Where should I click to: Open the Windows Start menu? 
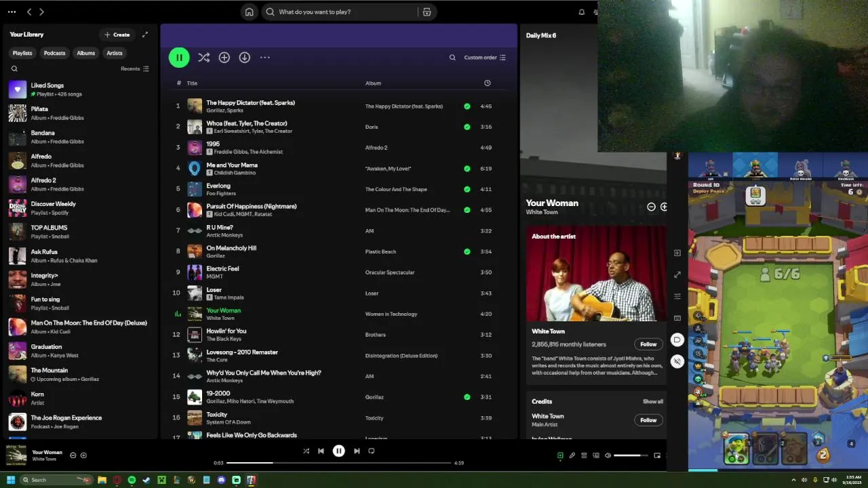pyautogui.click(x=11, y=480)
